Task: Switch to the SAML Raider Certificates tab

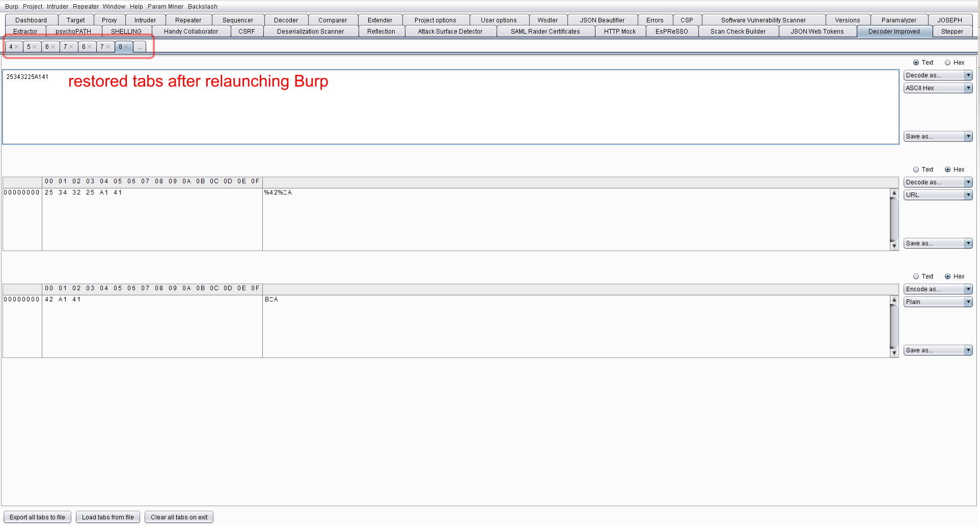Action: pyautogui.click(x=546, y=32)
